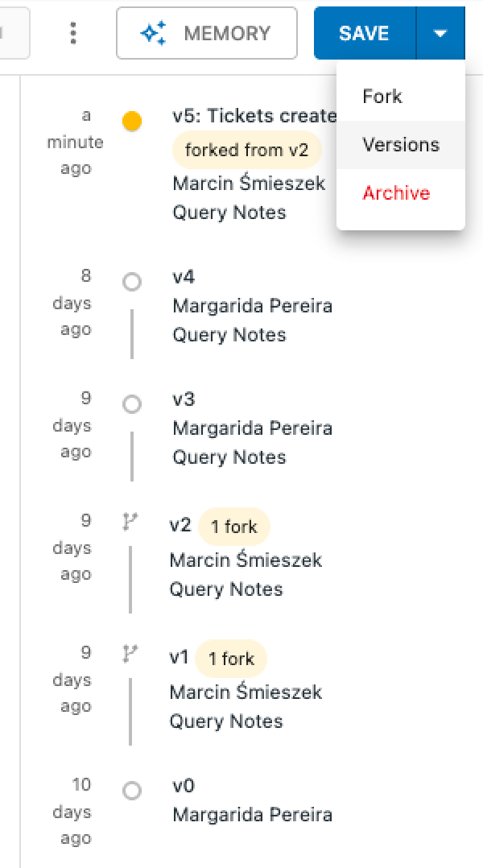483x868 pixels.
Task: Select the v3 timeline circle marker
Action: pyautogui.click(x=132, y=404)
